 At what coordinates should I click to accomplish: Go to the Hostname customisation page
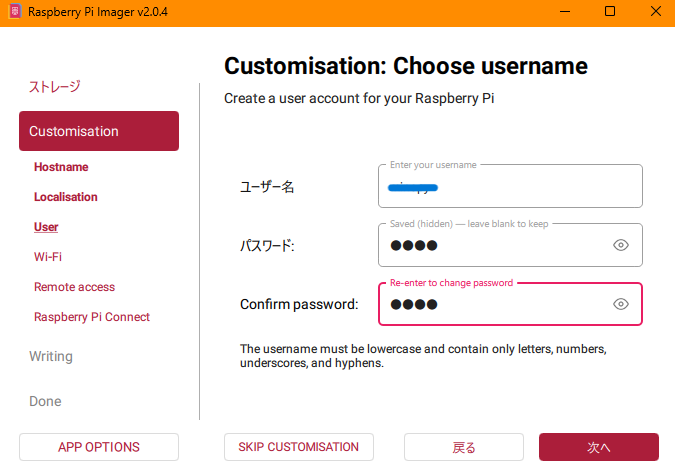click(x=61, y=167)
